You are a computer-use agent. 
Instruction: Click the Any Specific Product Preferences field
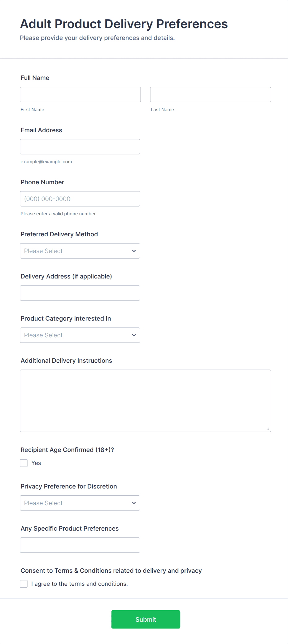[80, 545]
